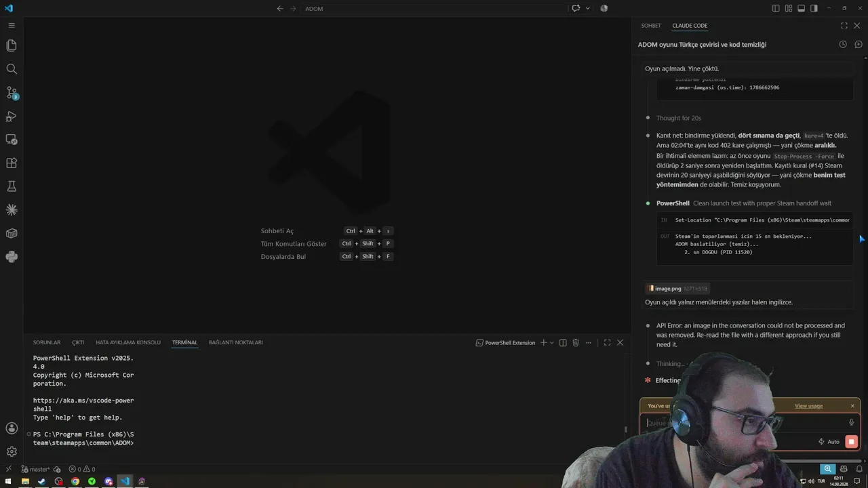Open the Claude Code session history clock
Image resolution: width=868 pixels, height=488 pixels.
click(843, 44)
